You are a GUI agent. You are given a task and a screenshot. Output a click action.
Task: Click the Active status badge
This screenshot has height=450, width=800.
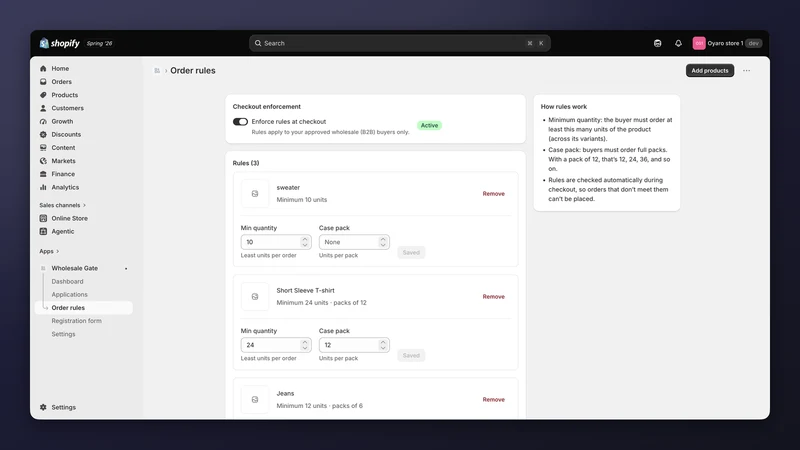429,126
